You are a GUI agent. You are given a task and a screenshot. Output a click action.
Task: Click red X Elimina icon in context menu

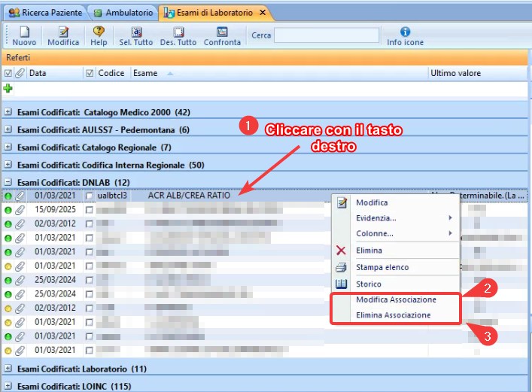tap(341, 251)
